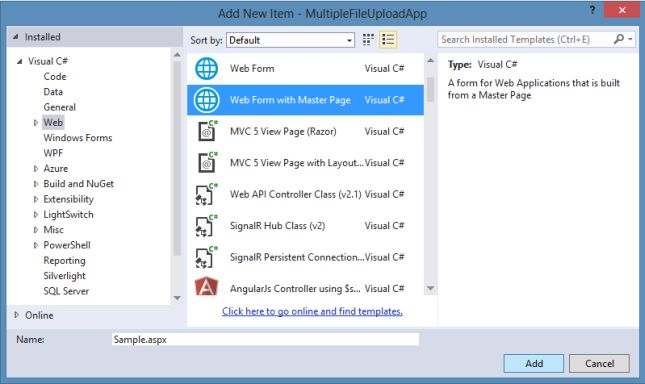The image size is (645, 384).
Task: Select the General category
Action: [60, 107]
